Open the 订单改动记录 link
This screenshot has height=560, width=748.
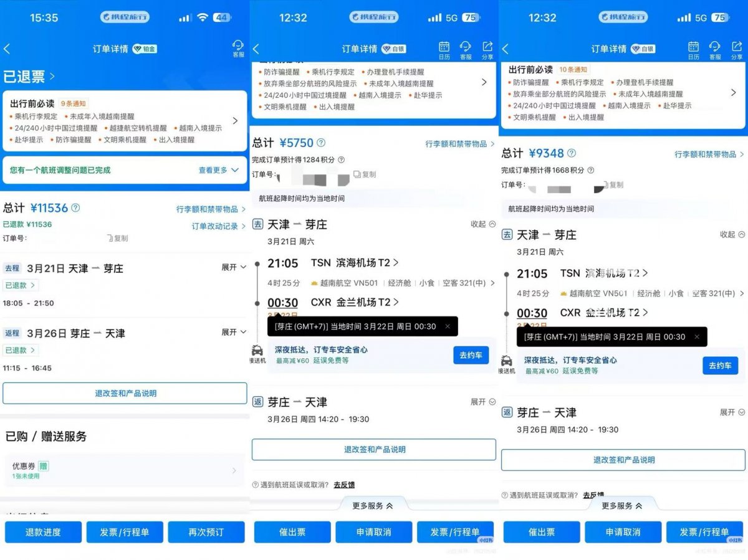[x=218, y=226]
